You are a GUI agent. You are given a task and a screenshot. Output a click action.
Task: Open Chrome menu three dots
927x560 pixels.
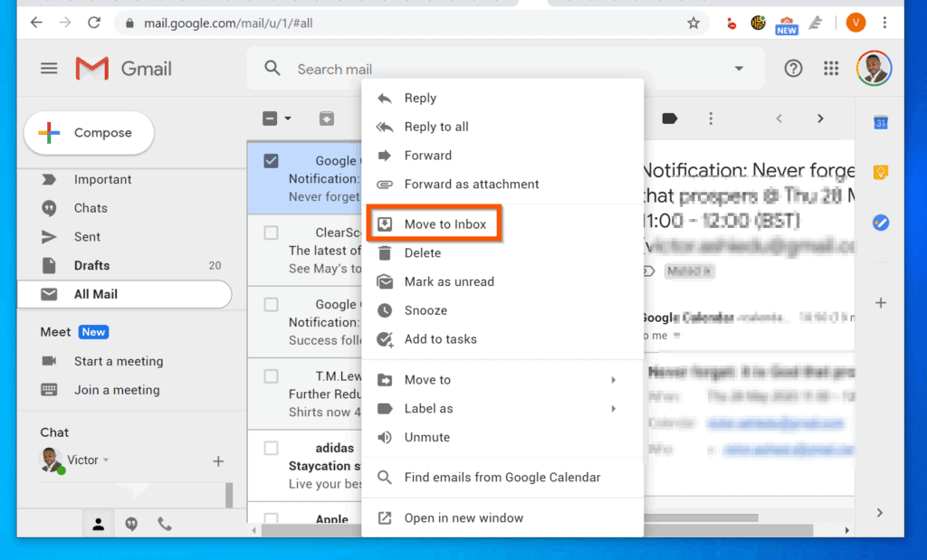click(884, 23)
